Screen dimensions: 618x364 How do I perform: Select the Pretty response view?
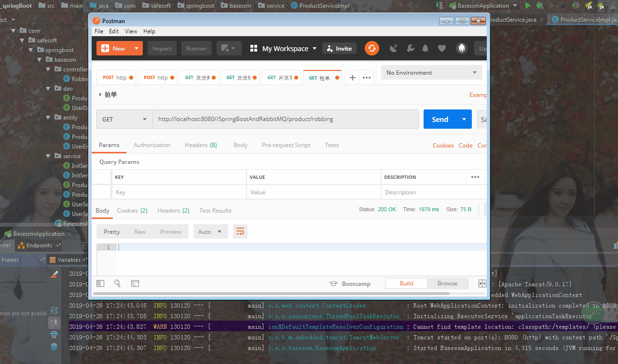tap(111, 231)
